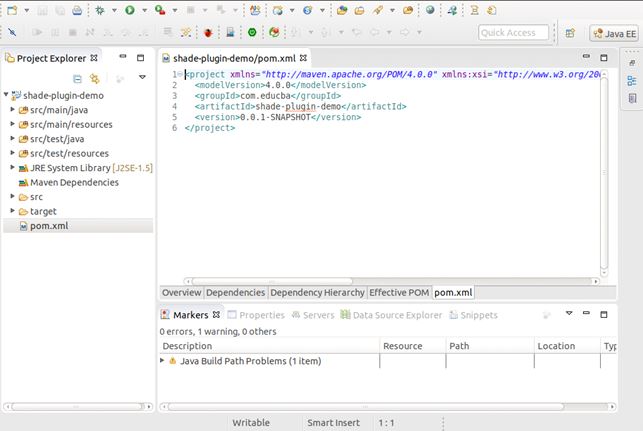The height and width of the screenshot is (431, 643).
Task: Click the editor horizontal scrollbar thumb
Action: (x=272, y=281)
